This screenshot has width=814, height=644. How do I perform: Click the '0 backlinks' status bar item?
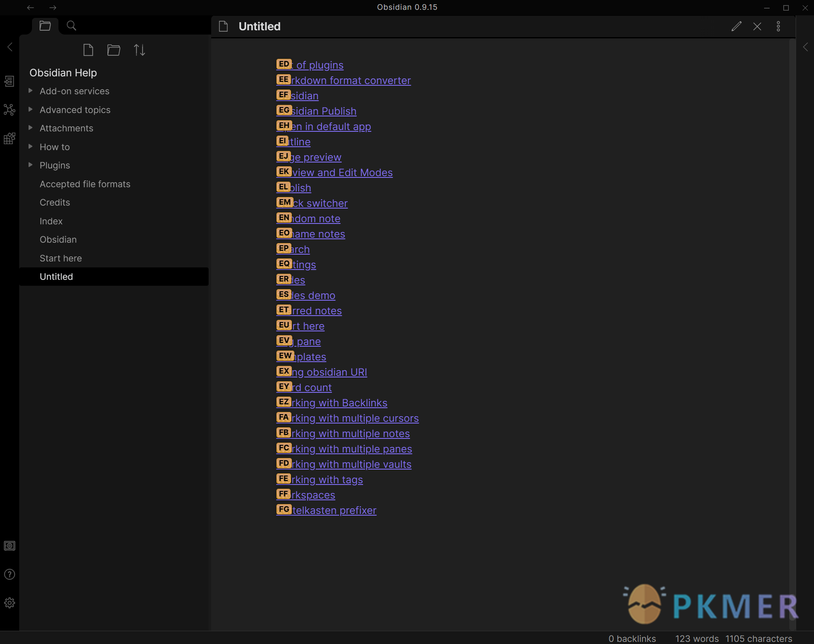[x=632, y=638]
